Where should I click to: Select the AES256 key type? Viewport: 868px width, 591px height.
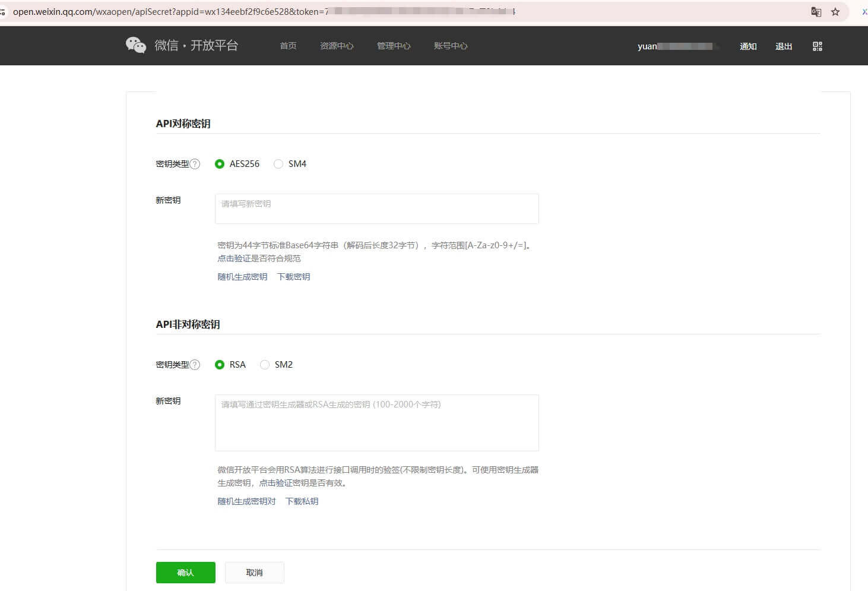click(x=220, y=164)
